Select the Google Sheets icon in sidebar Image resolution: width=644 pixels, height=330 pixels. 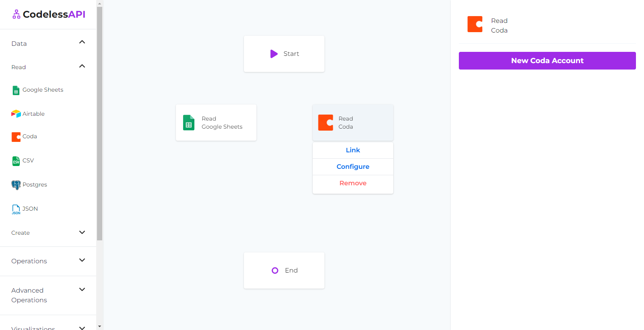[16, 90]
